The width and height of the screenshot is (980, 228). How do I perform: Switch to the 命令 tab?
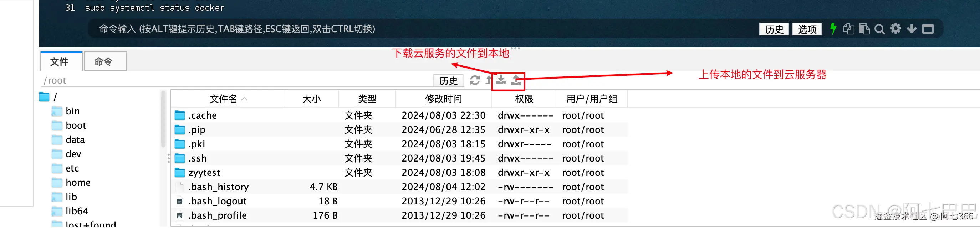[x=104, y=61]
